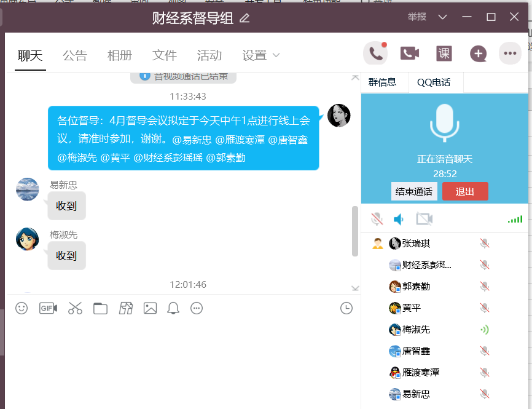The height and width of the screenshot is (409, 532).
Task: Toggle the camera off icon
Action: tap(424, 219)
